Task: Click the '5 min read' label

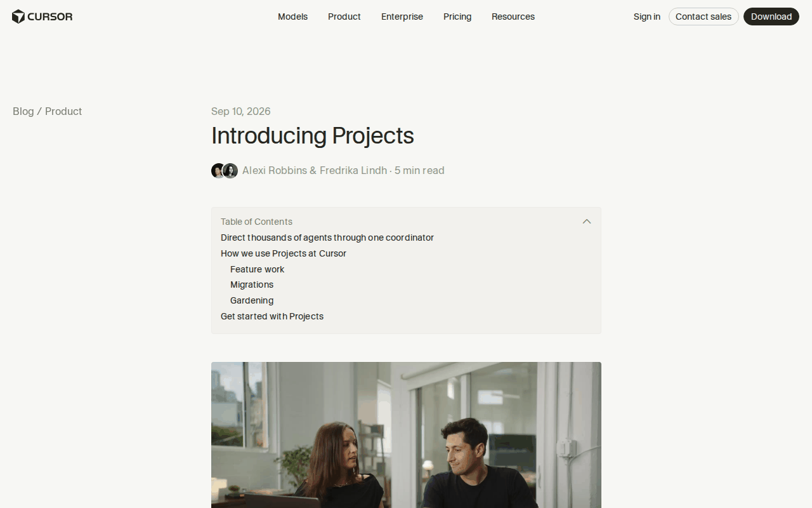Action: pyautogui.click(x=419, y=170)
